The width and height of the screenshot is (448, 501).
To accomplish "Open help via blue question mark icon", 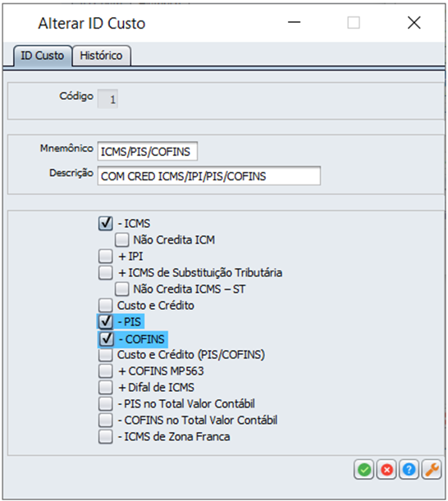I will click(409, 470).
